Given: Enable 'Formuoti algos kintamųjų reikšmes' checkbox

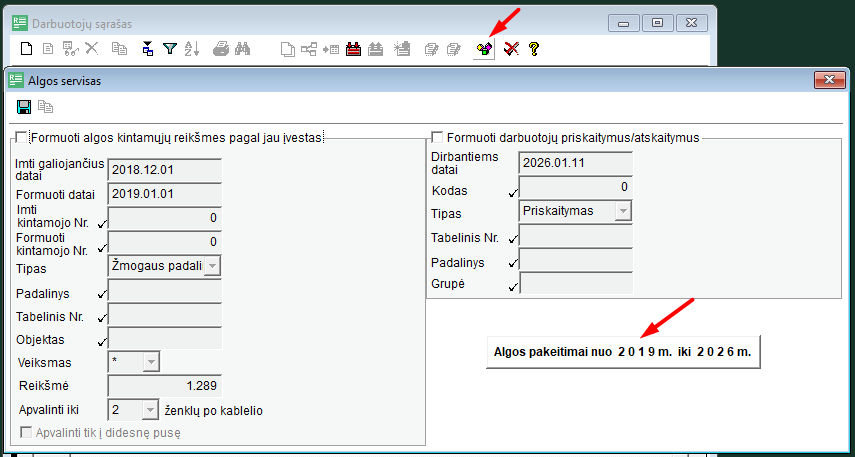Looking at the screenshot, I should click(21, 138).
